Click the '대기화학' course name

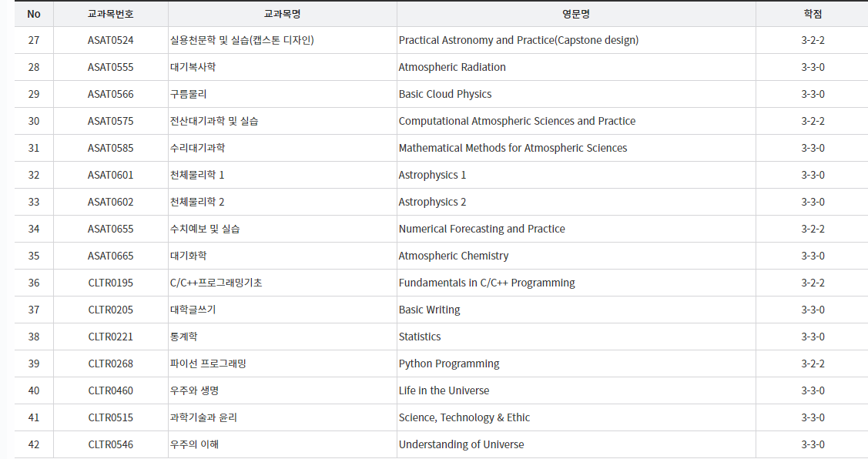188,256
